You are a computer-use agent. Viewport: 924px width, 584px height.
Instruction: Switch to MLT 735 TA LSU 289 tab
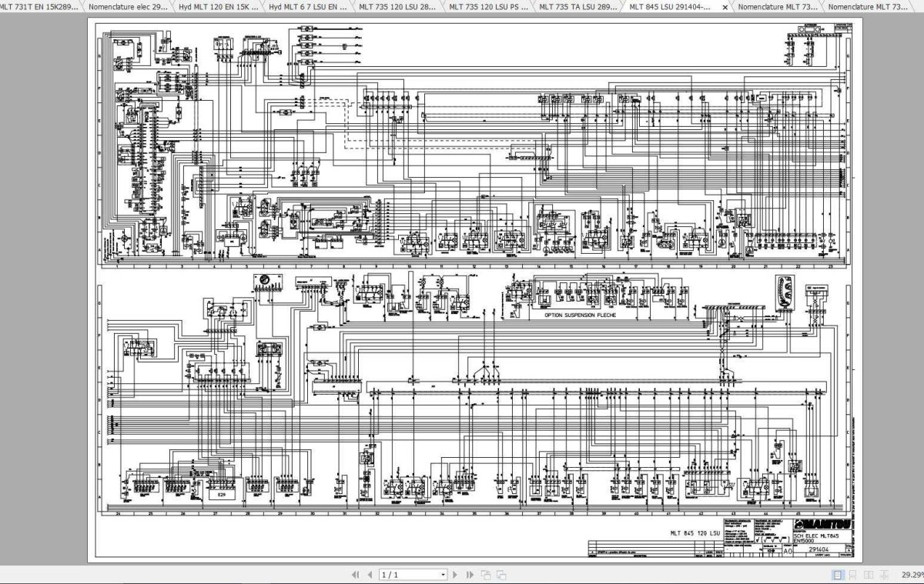(x=577, y=6)
